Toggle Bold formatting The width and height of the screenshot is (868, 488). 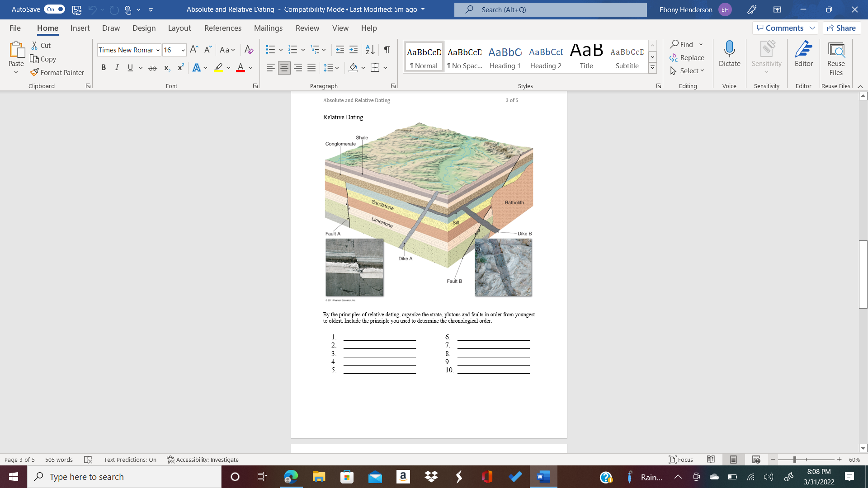click(104, 68)
